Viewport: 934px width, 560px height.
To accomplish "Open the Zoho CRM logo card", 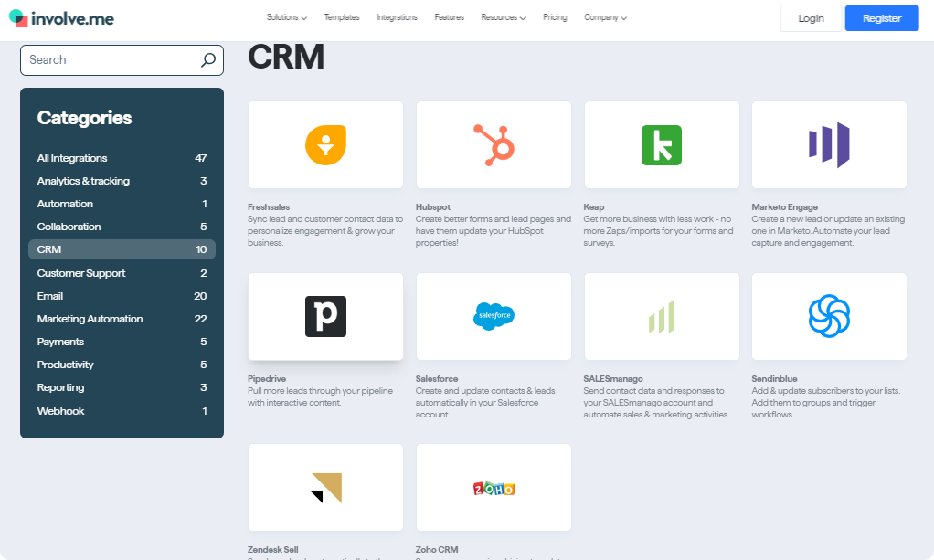I will 494,487.
